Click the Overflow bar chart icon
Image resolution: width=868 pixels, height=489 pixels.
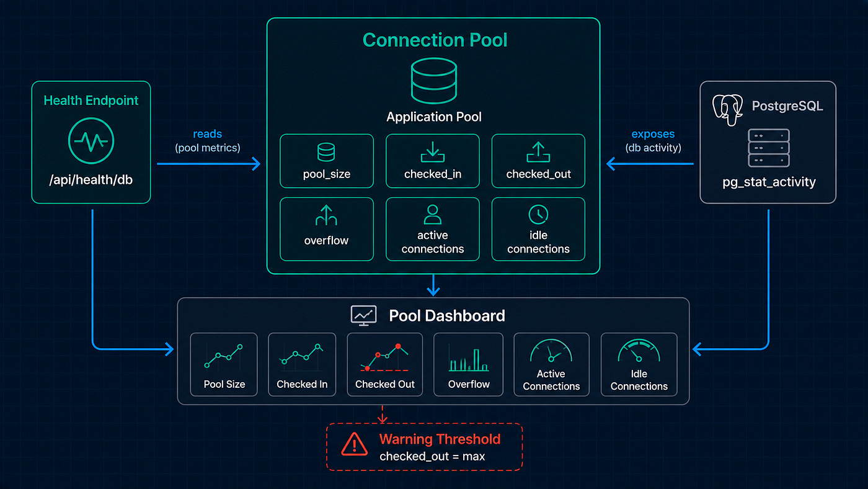pyautogui.click(x=468, y=359)
